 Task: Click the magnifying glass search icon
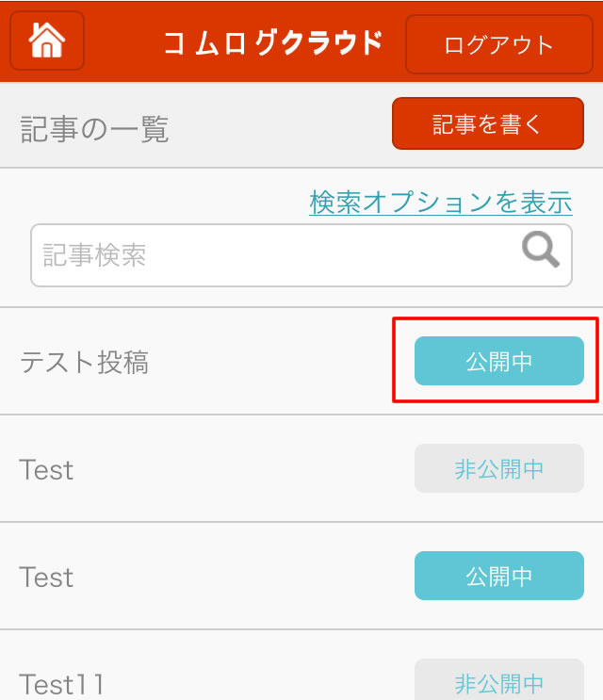pos(541,251)
